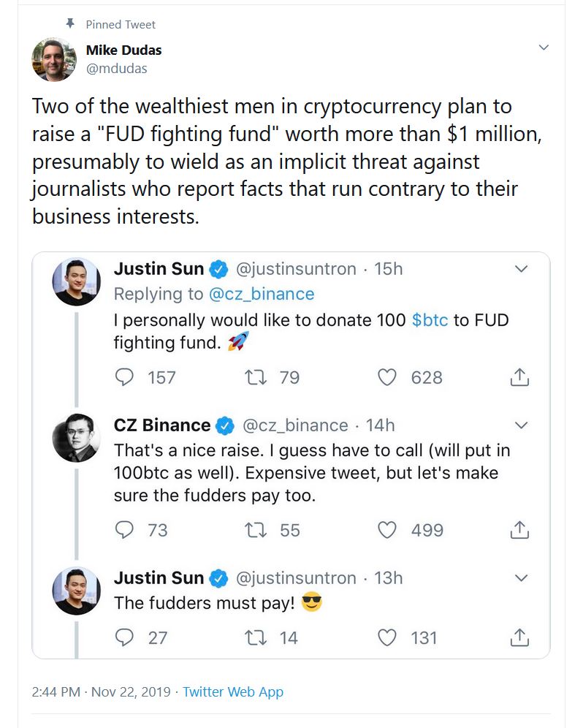Share Justin Sun's first tweet
The width and height of the screenshot is (583, 728).
pos(519,377)
